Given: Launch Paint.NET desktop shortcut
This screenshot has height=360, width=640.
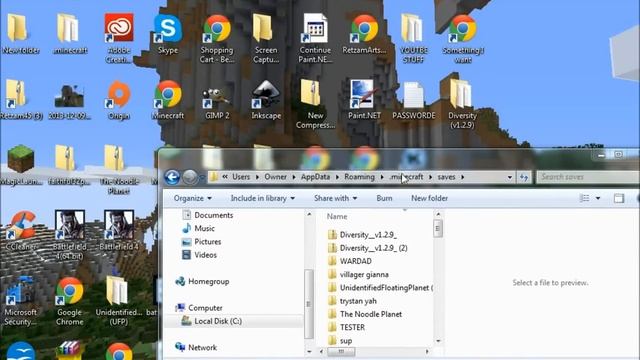Looking at the screenshot, I should [x=364, y=100].
